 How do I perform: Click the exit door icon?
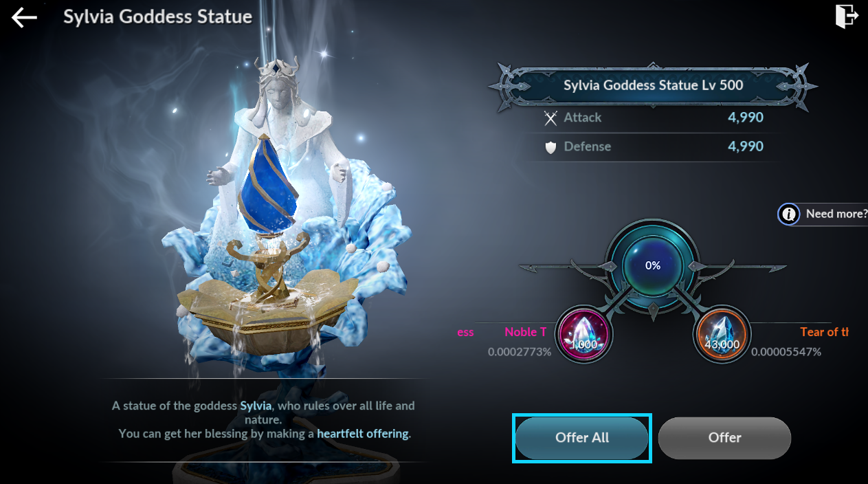click(847, 16)
